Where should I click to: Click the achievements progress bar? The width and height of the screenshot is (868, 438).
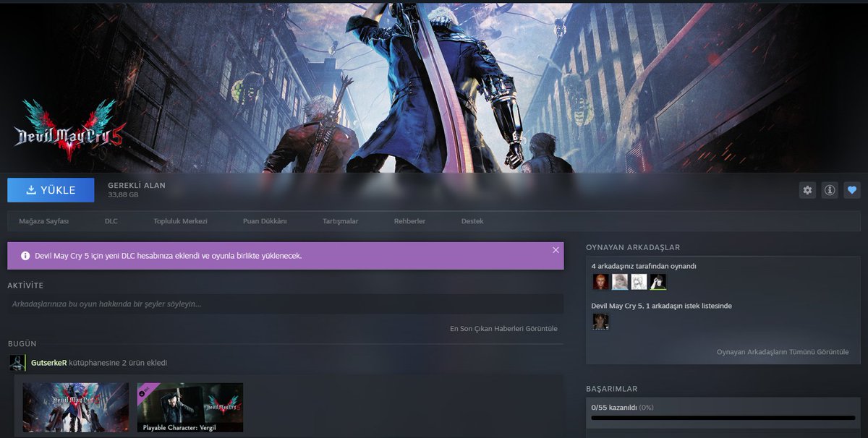[723, 418]
